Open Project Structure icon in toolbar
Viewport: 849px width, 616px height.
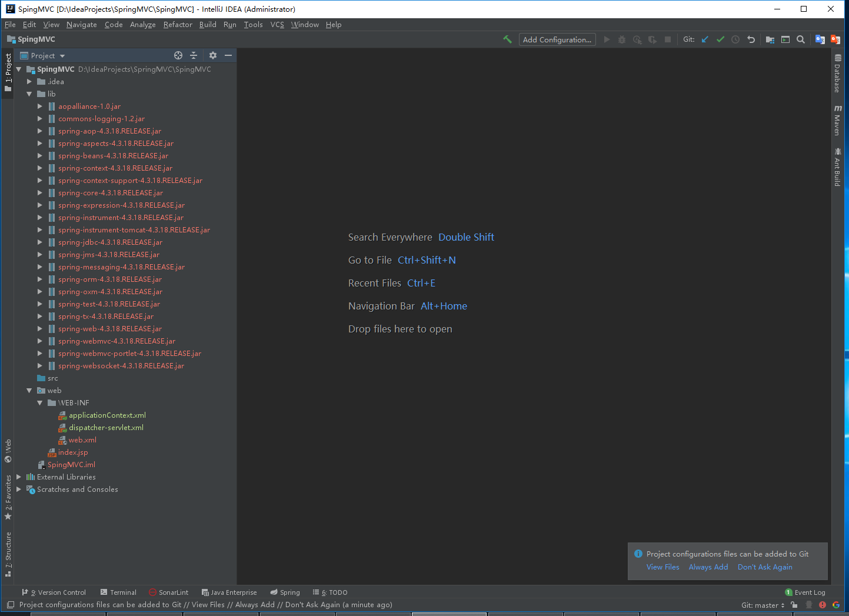(770, 39)
